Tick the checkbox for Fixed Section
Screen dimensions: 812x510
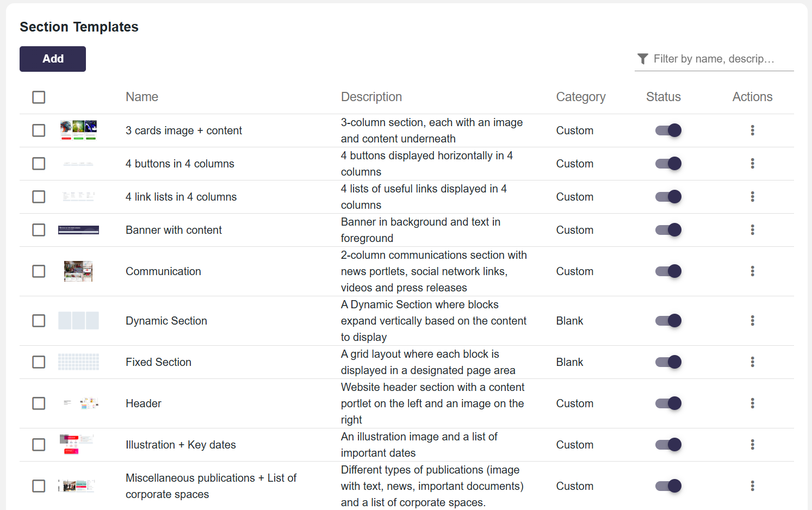(39, 362)
